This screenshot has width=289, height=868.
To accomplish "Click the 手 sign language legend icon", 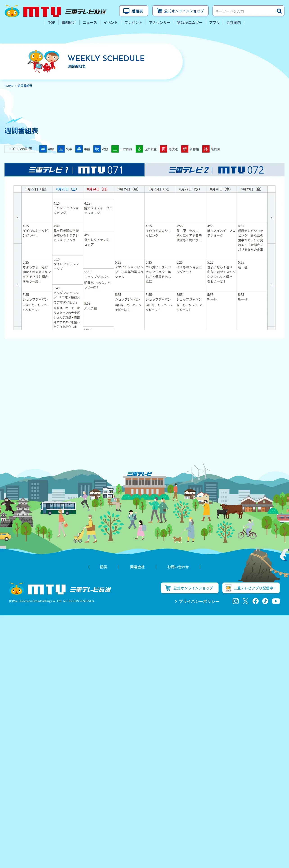I will [x=79, y=149].
